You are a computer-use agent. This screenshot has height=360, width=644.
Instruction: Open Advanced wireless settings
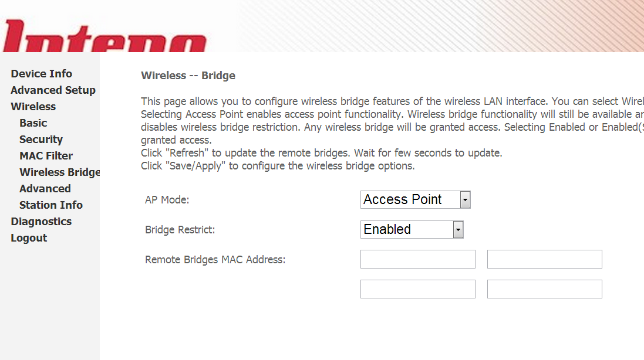(x=45, y=189)
